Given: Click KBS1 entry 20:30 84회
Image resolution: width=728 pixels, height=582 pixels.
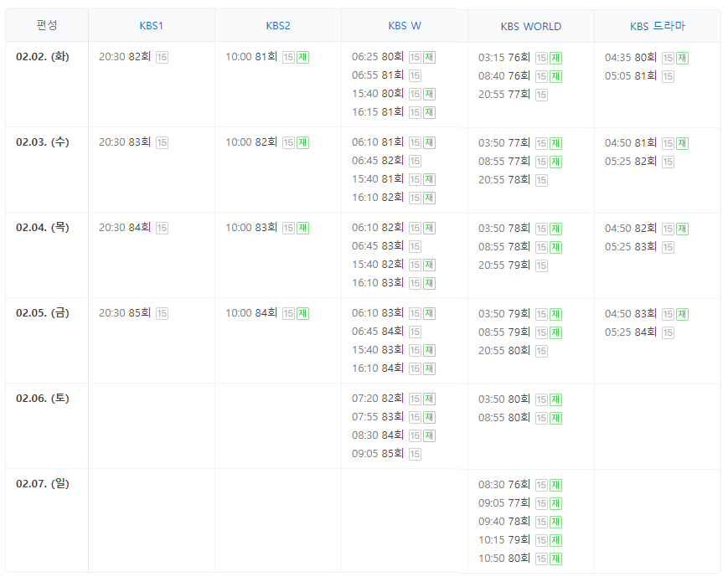Looking at the screenshot, I should click(x=125, y=228).
